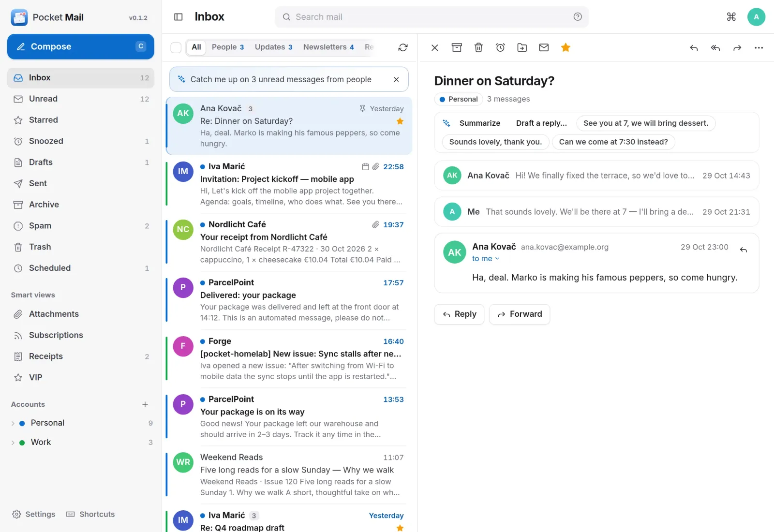
Task: Expand the 'to me' recipient details
Action: click(486, 259)
